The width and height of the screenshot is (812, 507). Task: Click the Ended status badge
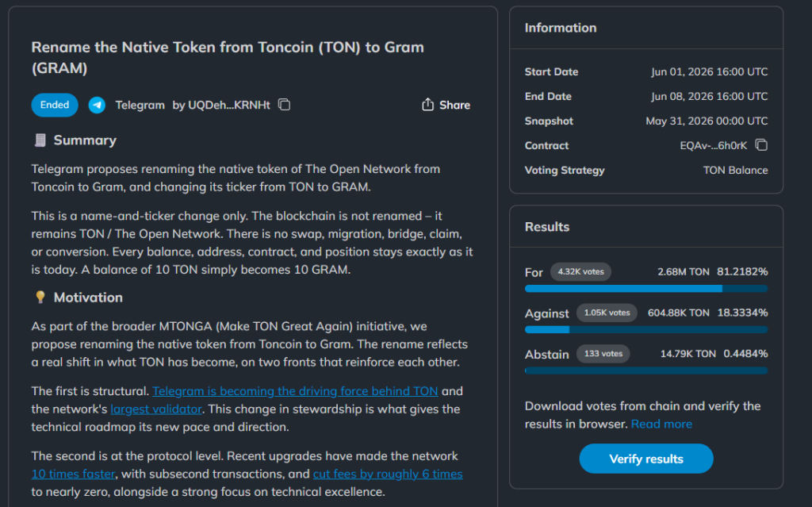55,106
